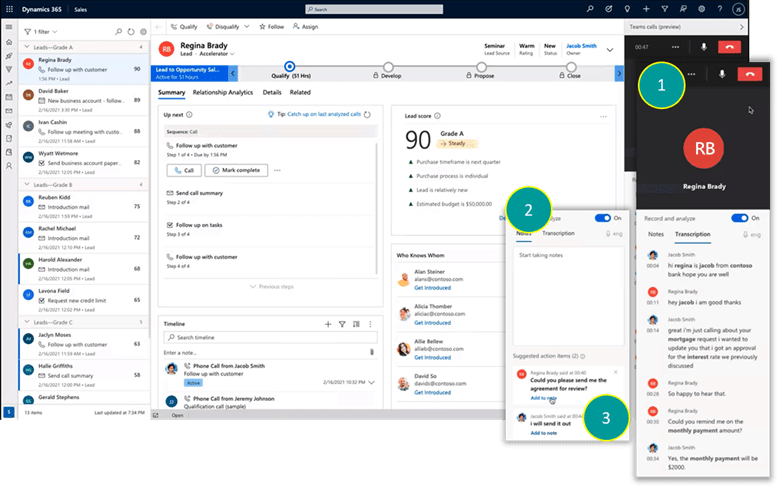Click the Follow command
Viewport: 780px width, 489px height.
[x=272, y=27]
